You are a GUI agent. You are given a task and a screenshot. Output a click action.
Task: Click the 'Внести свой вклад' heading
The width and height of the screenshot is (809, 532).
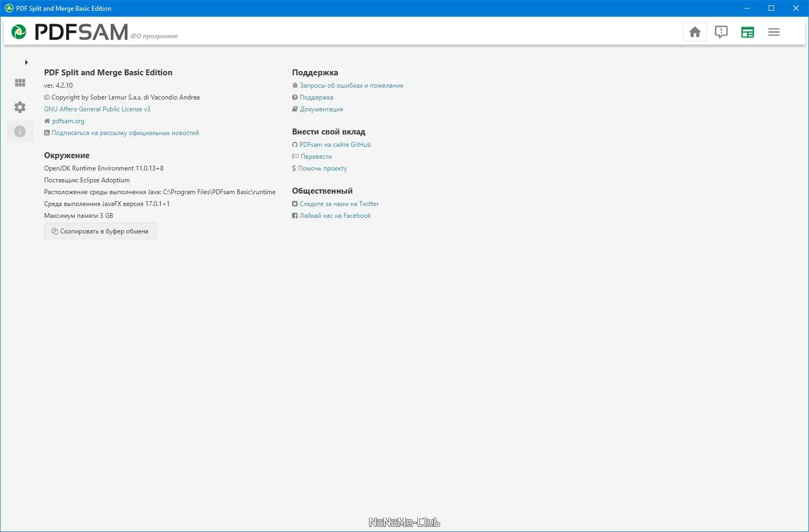point(329,132)
